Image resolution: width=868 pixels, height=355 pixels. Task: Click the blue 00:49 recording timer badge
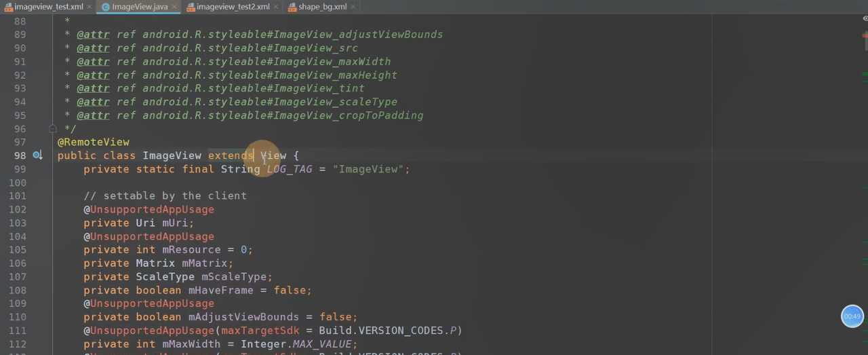[852, 316]
